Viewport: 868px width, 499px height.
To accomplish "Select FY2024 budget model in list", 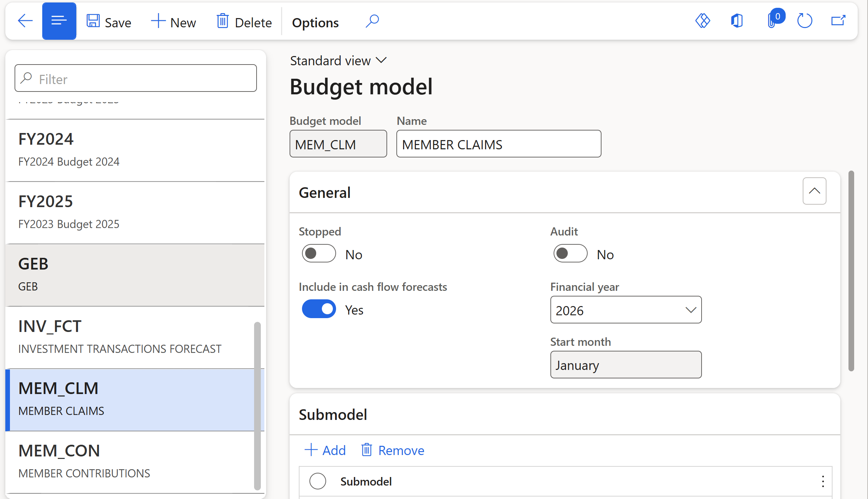I will coord(135,150).
